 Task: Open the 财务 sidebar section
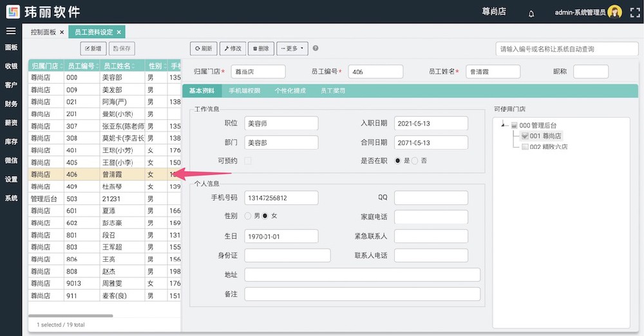tap(11, 104)
